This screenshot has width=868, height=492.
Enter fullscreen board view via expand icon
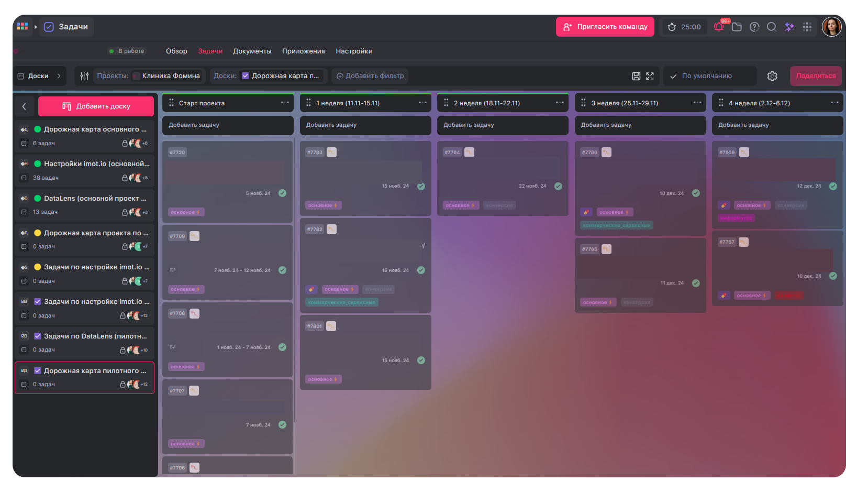[x=650, y=76]
